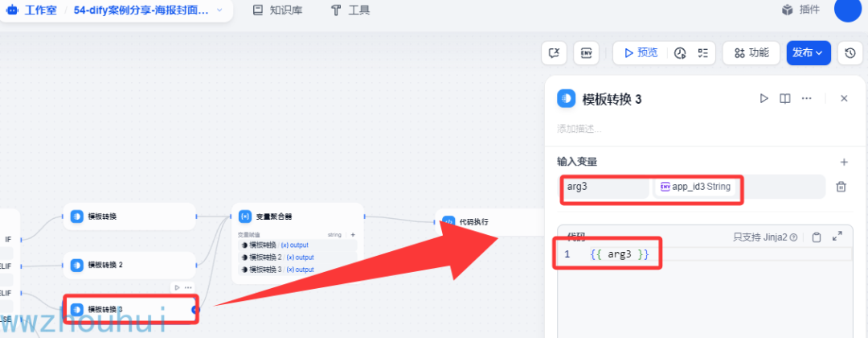Open the run history clock icon

click(x=681, y=53)
